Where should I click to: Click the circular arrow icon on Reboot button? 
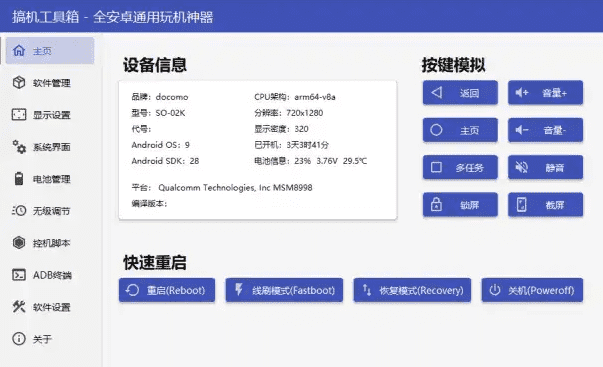click(132, 290)
